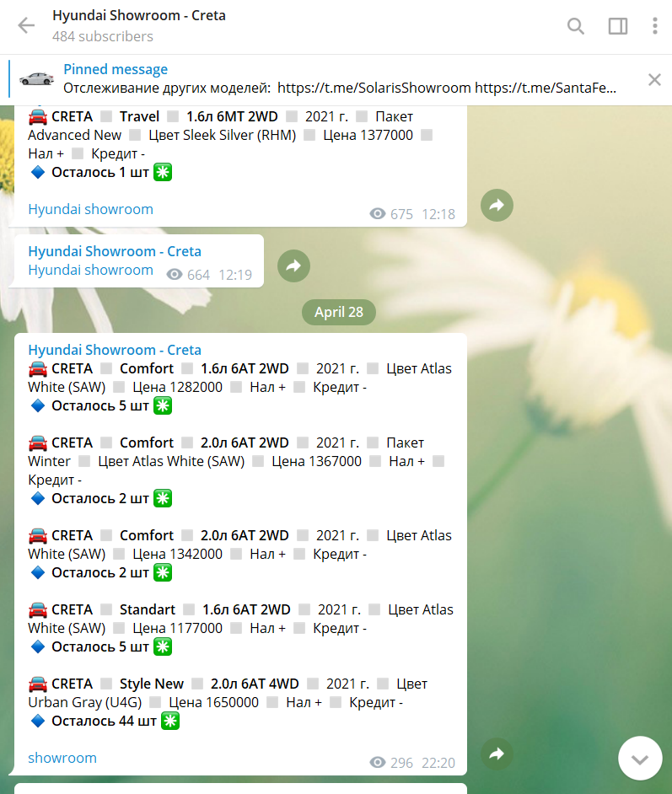Select text Urban Gray (U4G)
Screen dimensions: 672x794
pyautogui.click(x=85, y=702)
